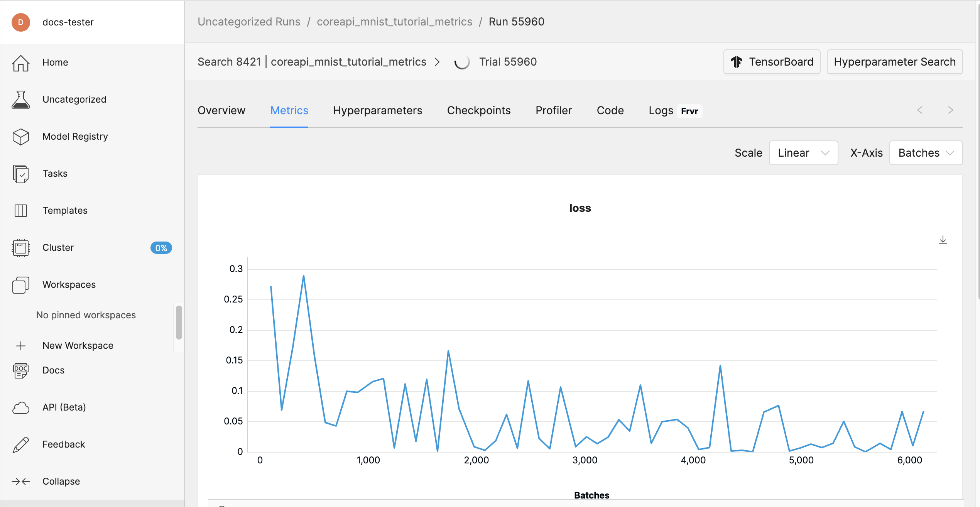980x507 pixels.
Task: Click the Trial 55960 label
Action: (x=508, y=62)
